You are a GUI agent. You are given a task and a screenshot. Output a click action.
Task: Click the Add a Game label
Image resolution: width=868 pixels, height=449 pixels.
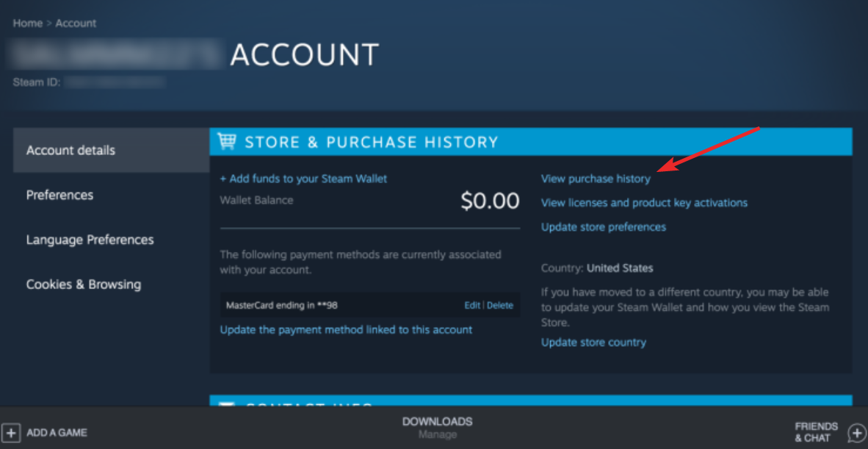pyautogui.click(x=57, y=432)
